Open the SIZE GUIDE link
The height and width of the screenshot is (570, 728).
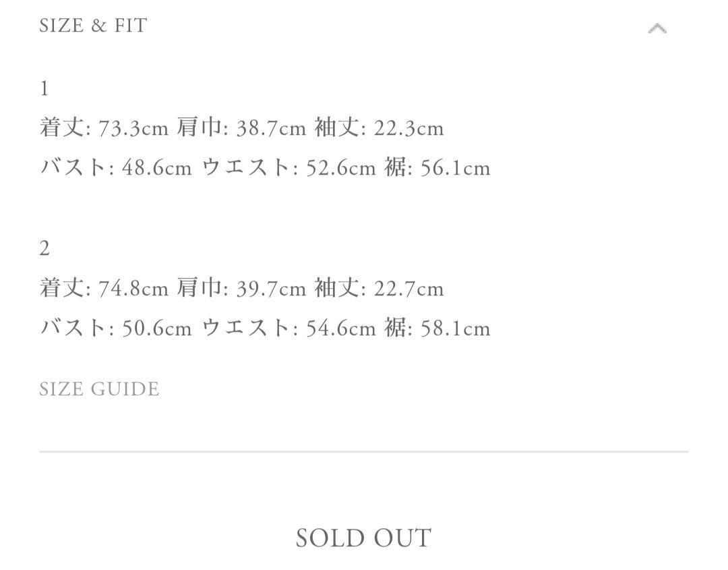pos(99,389)
